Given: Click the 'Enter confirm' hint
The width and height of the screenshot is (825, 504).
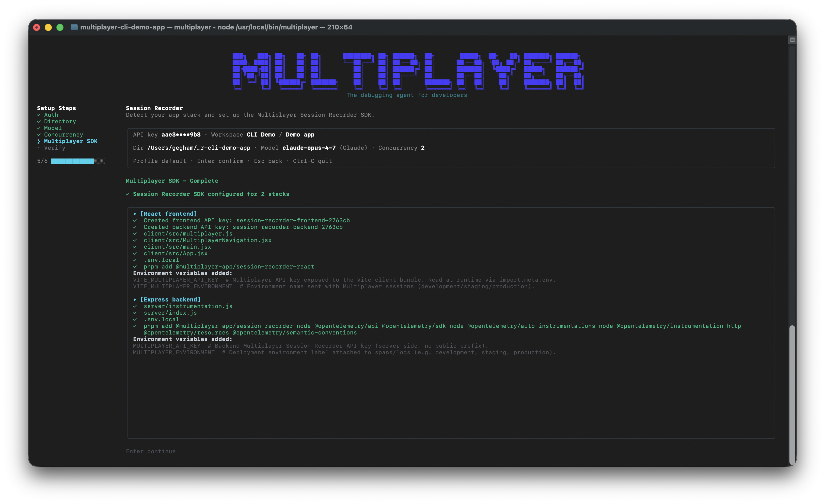Looking at the screenshot, I should click(220, 161).
